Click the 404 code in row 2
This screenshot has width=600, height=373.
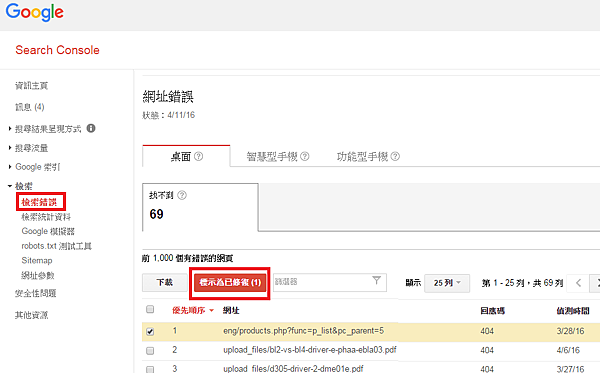[487, 350]
